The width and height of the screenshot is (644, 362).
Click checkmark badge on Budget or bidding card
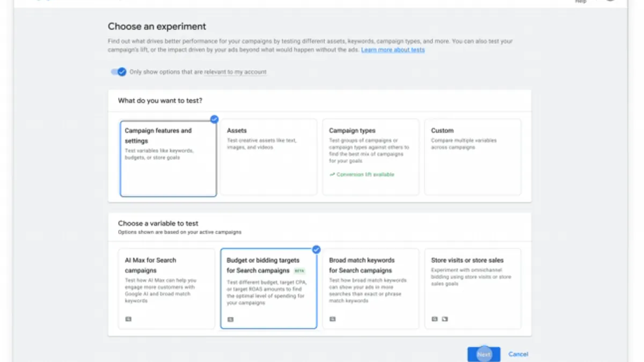[x=316, y=249]
